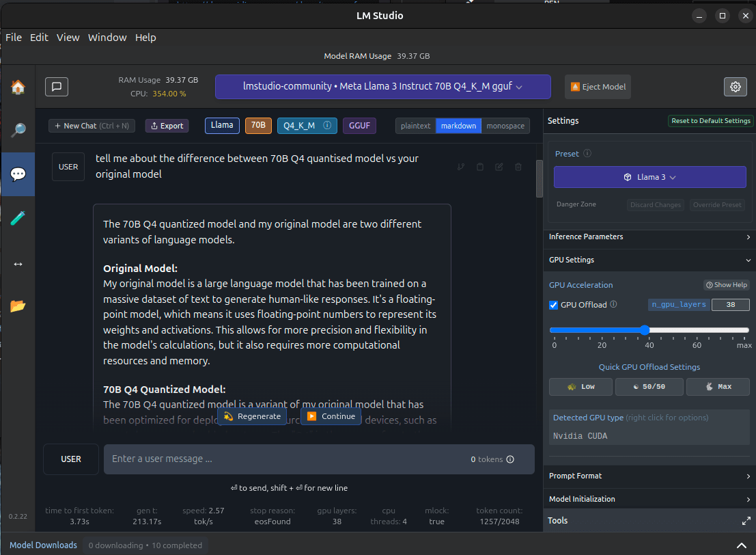Click the Llama tag badge
The height and width of the screenshot is (555, 756).
pos(222,126)
